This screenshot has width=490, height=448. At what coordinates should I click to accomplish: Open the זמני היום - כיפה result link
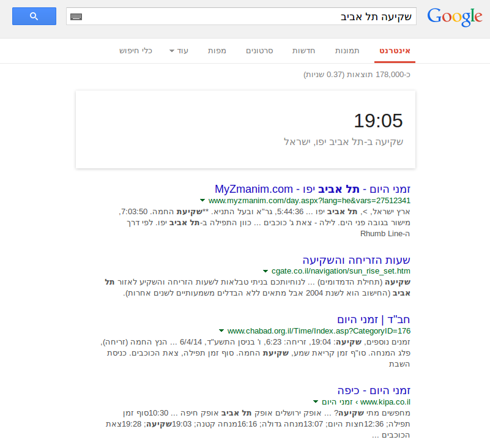pyautogui.click(x=374, y=390)
